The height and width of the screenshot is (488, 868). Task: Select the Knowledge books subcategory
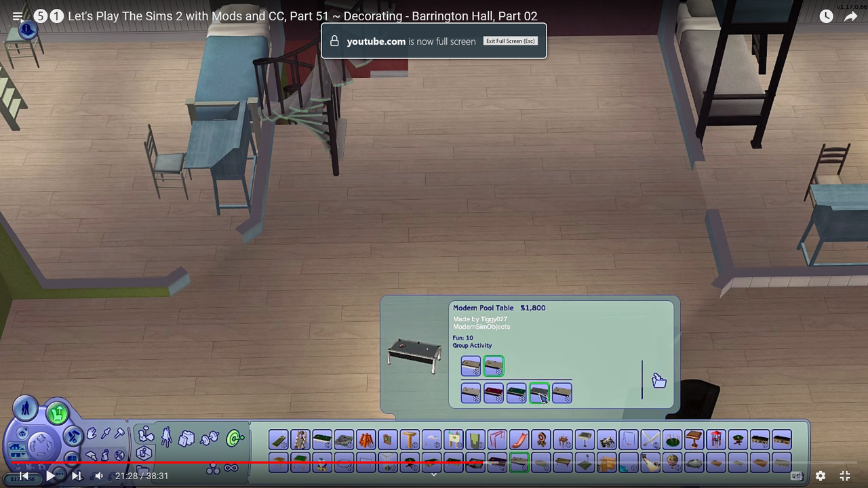point(186,439)
